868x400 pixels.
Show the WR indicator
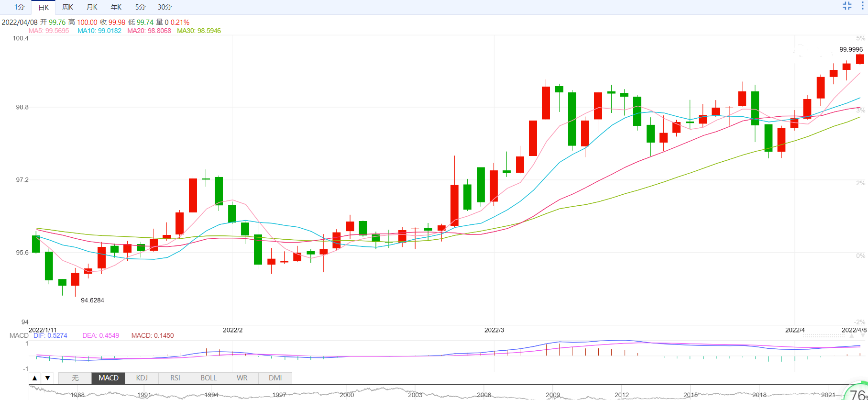pyautogui.click(x=242, y=378)
